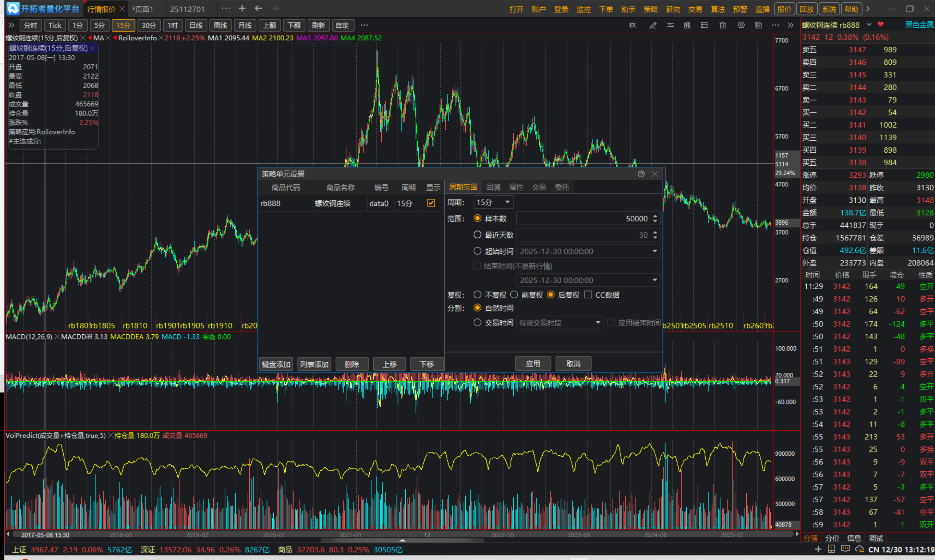
Task: Enable the CC数据 checkbox
Action: 588,295
